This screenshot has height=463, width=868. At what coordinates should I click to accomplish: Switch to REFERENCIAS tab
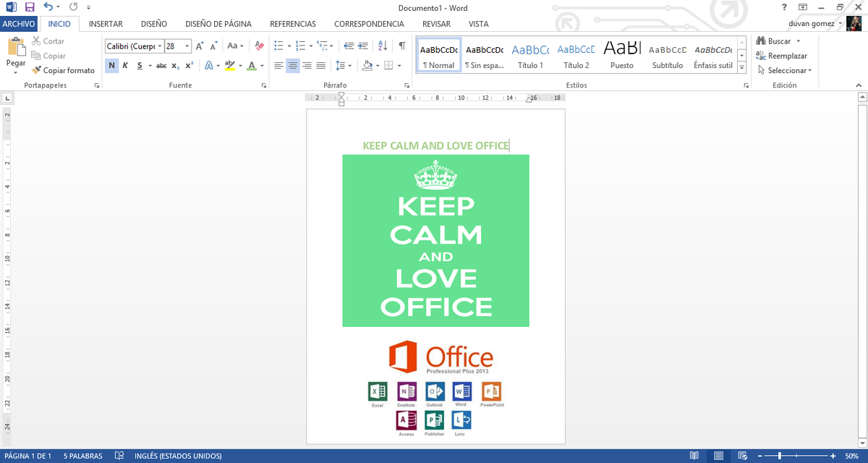coord(293,24)
